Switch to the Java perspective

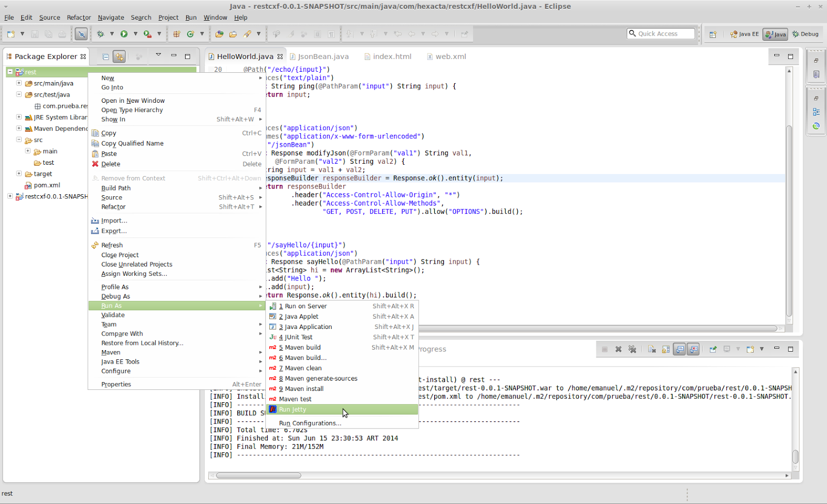pyautogui.click(x=775, y=34)
